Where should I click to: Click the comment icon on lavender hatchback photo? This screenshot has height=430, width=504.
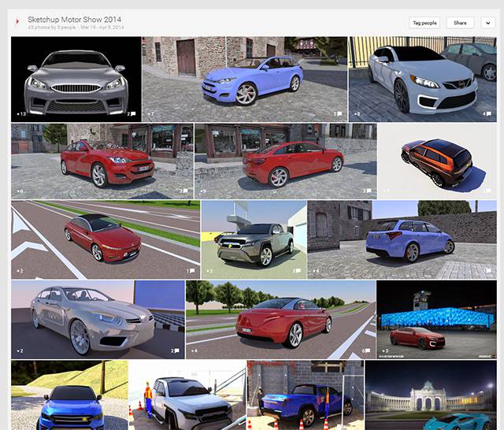339,113
